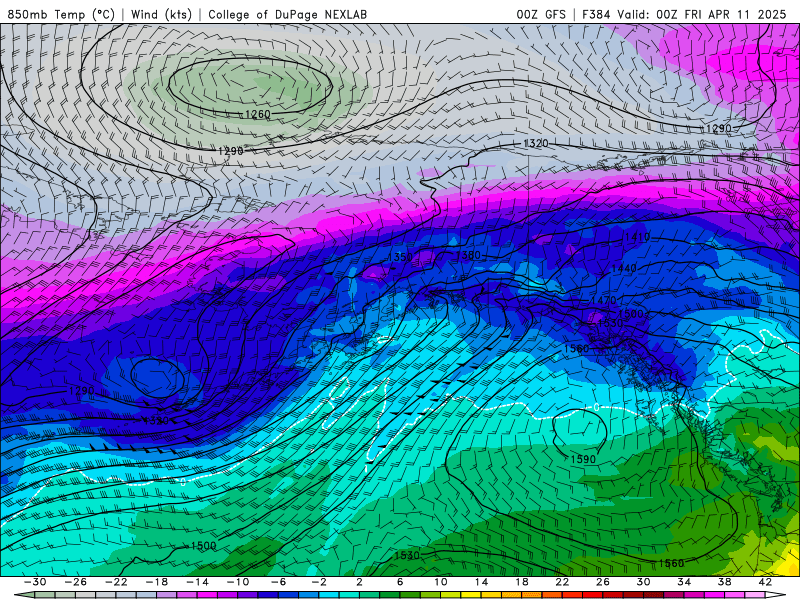Click the 22 value on the temperature scale

[562, 582]
